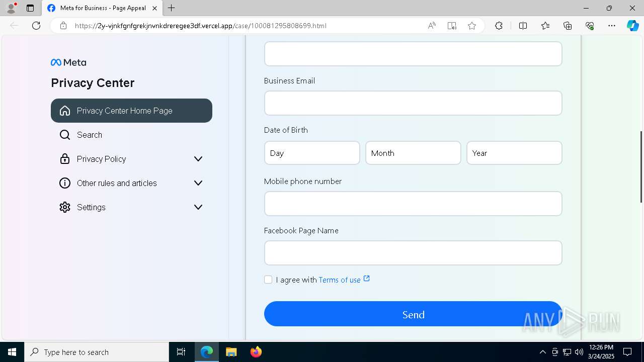This screenshot has width=644, height=362.
Task: Open Immersive Reader icon
Action: 452,26
